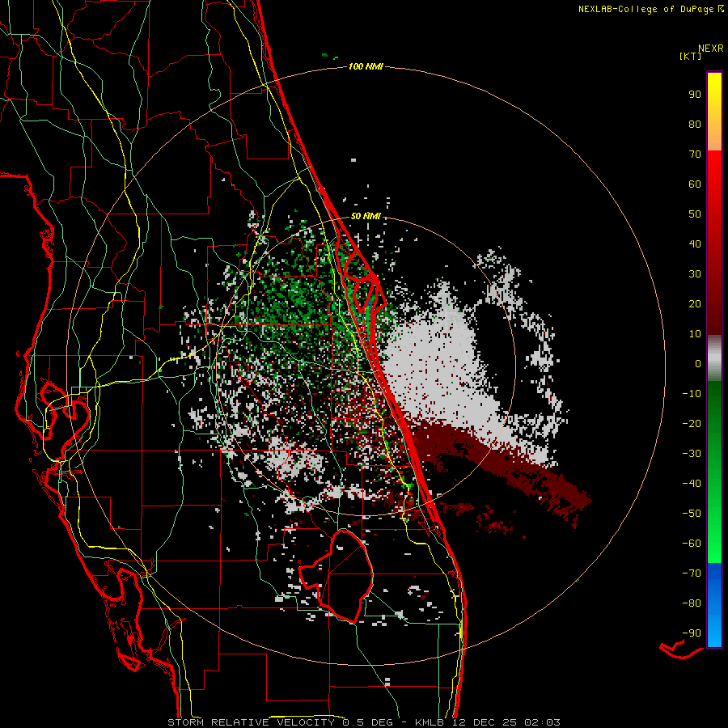Click the 40 value on velocity scale
Screen dimensions: 728x728
click(x=695, y=243)
